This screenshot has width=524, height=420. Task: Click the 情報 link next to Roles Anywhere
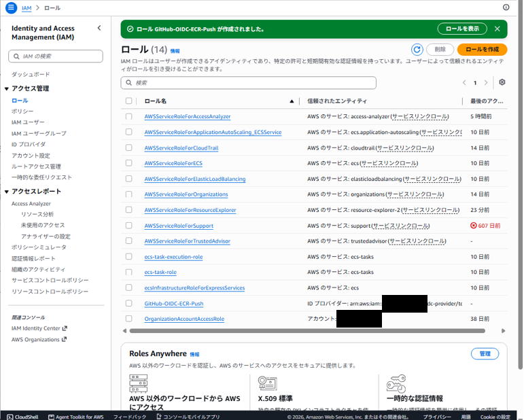click(x=194, y=354)
